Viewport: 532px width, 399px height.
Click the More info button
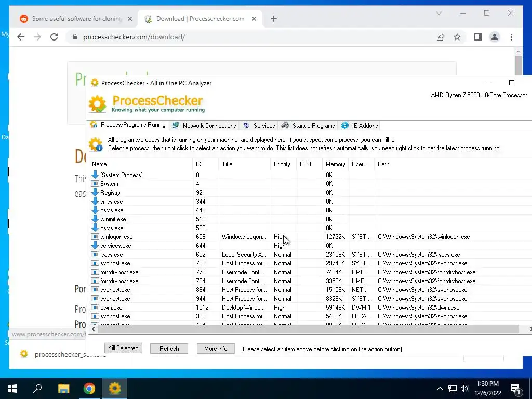tap(216, 349)
